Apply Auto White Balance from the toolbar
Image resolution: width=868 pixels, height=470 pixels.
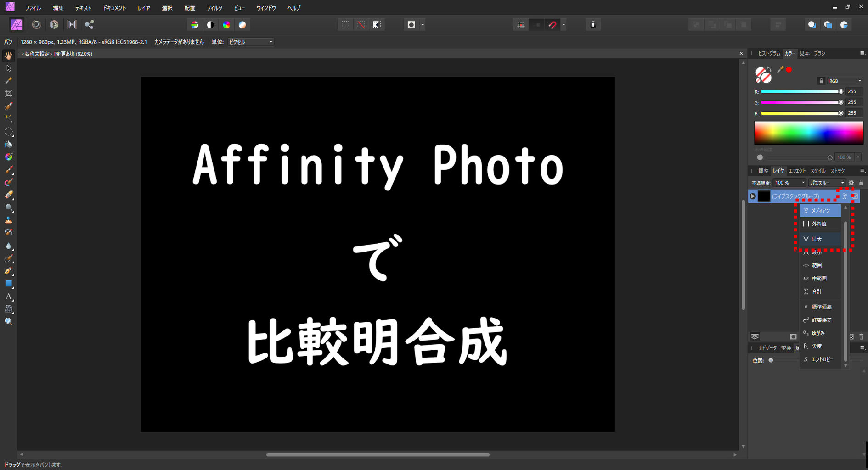[242, 25]
